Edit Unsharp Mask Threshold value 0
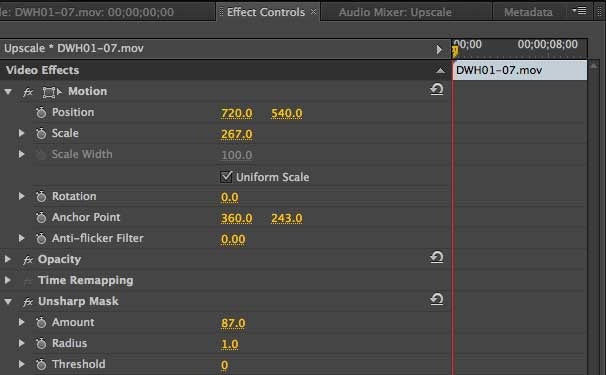The width and height of the screenshot is (606, 375). click(225, 365)
